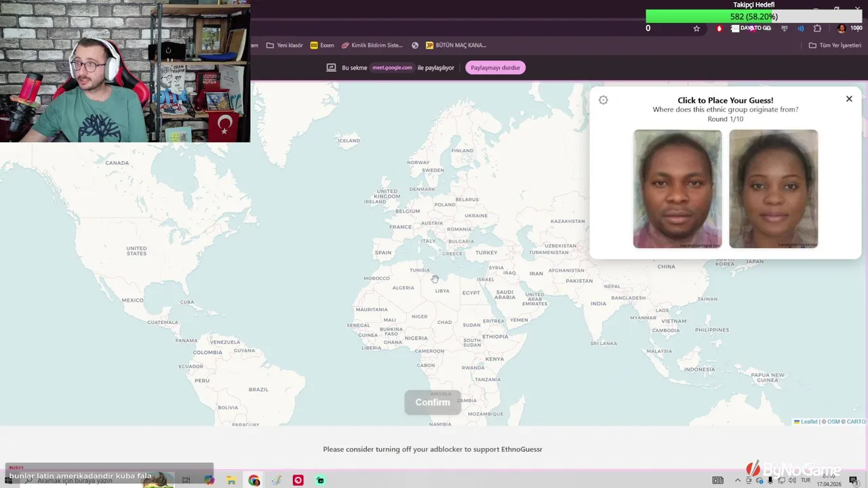Click the meet.google.com sharing chip
868x488 pixels.
coord(392,68)
